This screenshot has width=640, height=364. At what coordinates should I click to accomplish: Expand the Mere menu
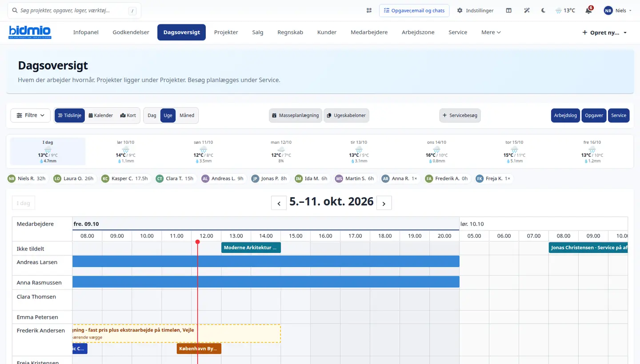pos(491,32)
